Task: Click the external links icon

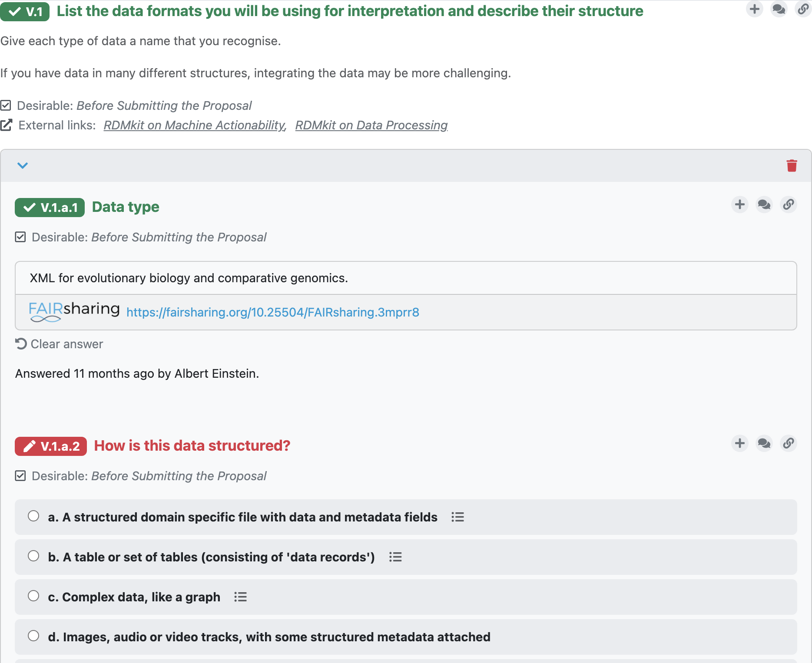Action: (x=7, y=125)
